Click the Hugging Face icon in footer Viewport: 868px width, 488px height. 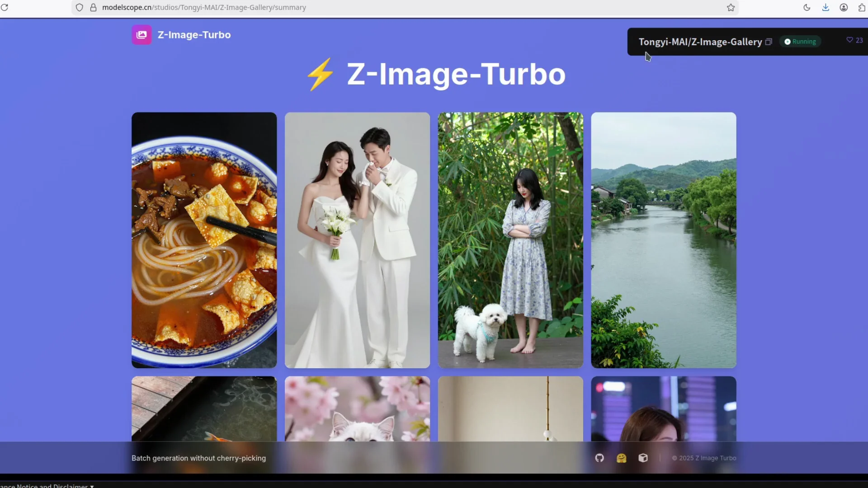click(621, 458)
